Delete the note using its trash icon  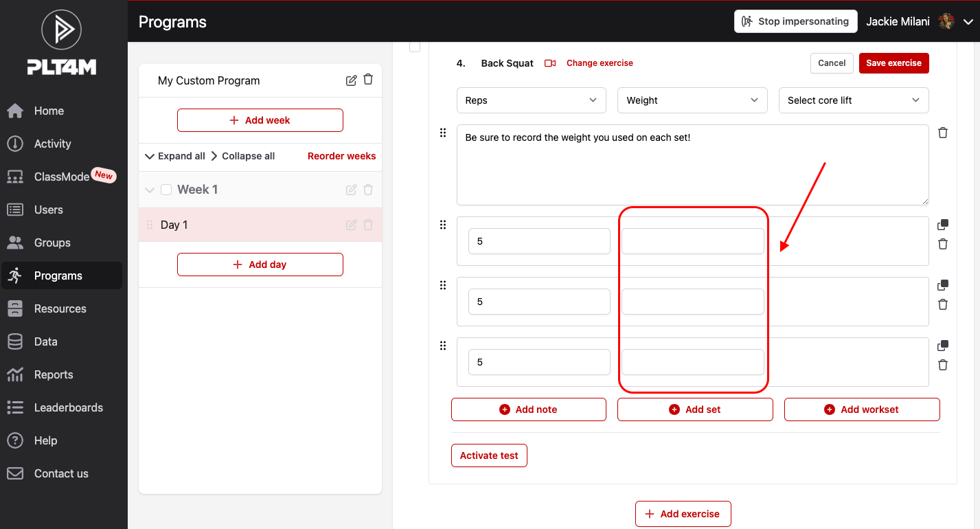943,133
